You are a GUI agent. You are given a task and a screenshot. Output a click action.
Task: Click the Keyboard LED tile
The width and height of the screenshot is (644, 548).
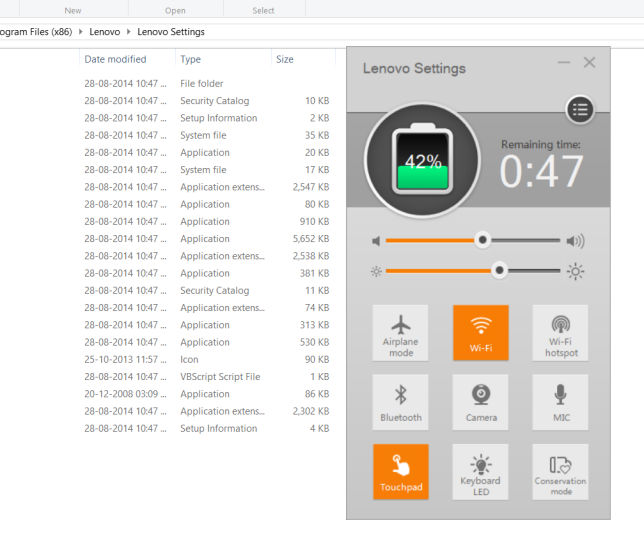click(481, 472)
